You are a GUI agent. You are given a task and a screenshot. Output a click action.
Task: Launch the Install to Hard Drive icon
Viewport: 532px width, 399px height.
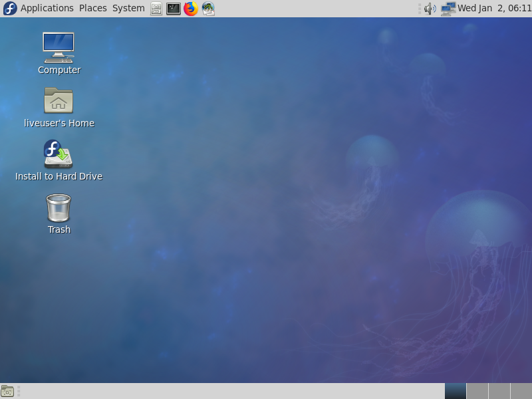(59, 154)
